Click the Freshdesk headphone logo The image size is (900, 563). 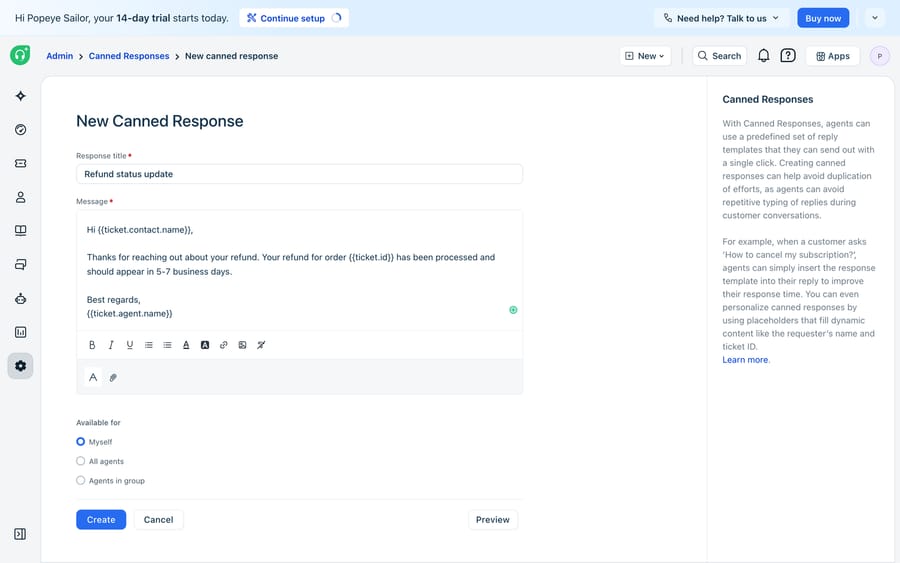coord(20,55)
